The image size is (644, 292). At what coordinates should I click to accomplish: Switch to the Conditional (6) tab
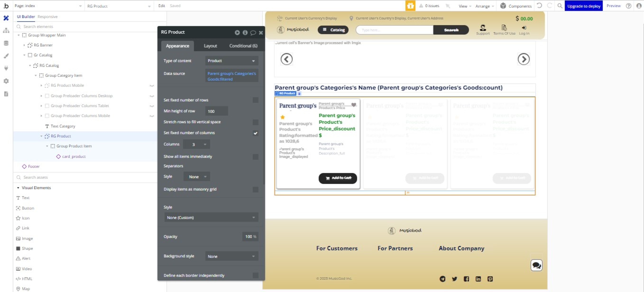243,46
